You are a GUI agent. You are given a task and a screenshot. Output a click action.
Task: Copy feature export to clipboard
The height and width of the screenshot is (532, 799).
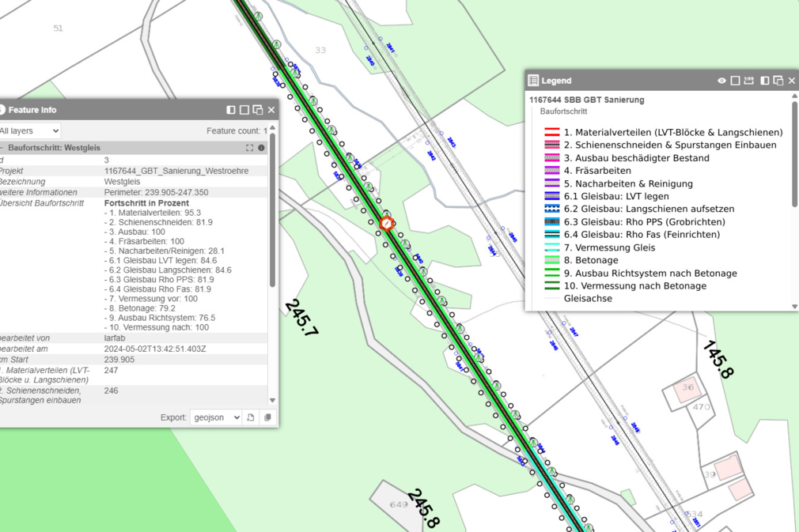tap(267, 417)
